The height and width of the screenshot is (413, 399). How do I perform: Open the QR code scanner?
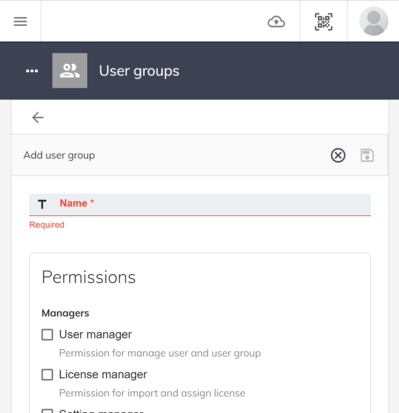point(323,22)
